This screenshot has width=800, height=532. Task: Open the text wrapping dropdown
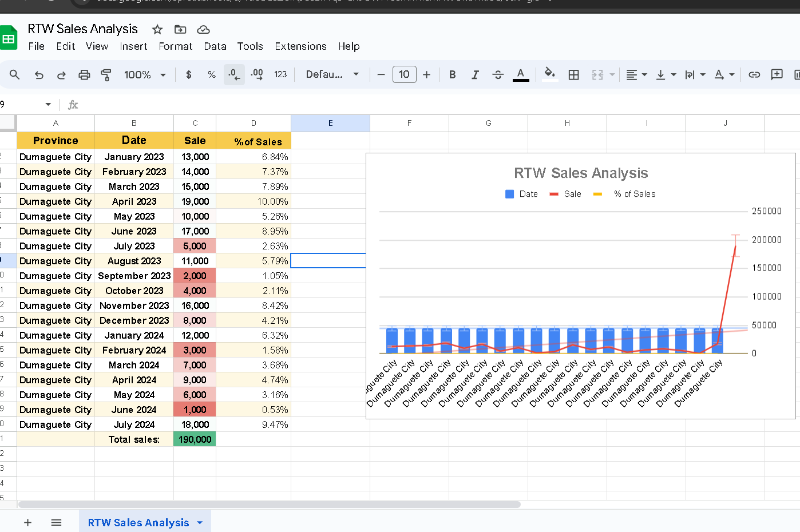coord(695,74)
